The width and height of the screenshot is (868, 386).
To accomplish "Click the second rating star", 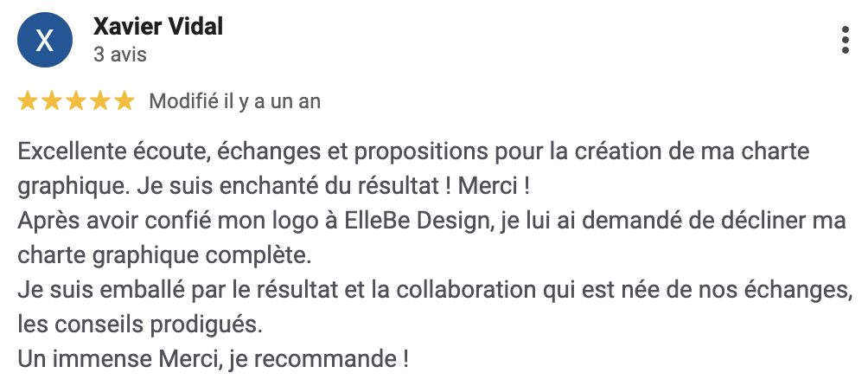I will 52,101.
